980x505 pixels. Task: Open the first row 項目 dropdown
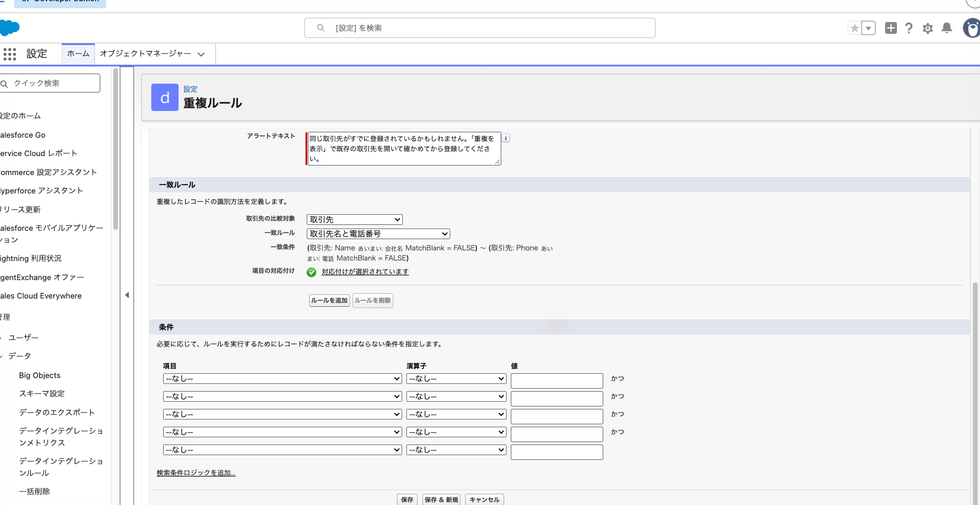[282, 379]
